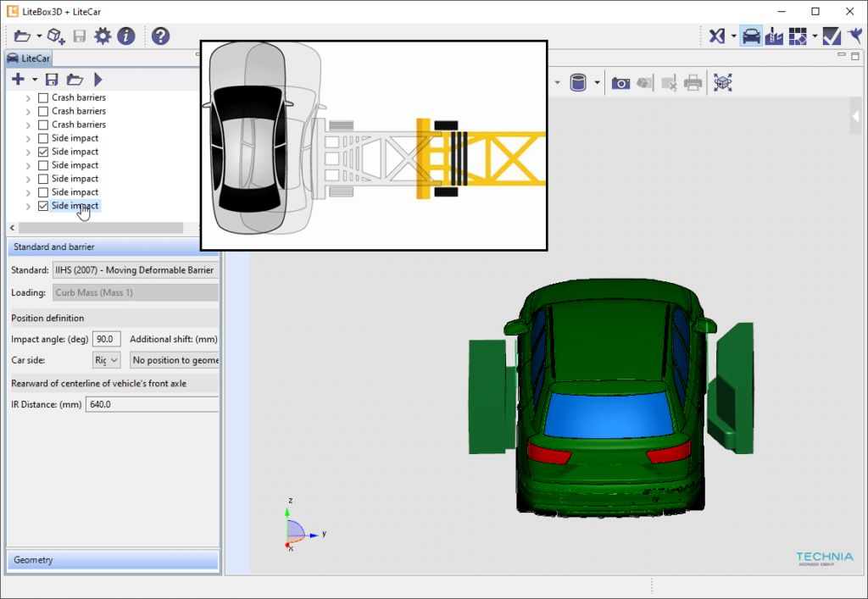Image resolution: width=868 pixels, height=599 pixels.
Task: Select the highlighted Side impact row label
Action: (75, 206)
